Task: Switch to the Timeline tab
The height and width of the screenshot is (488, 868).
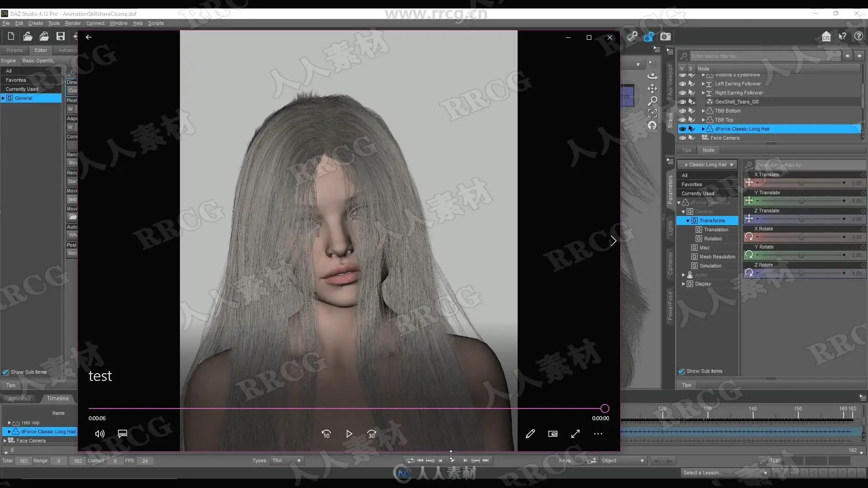Action: tap(57, 398)
